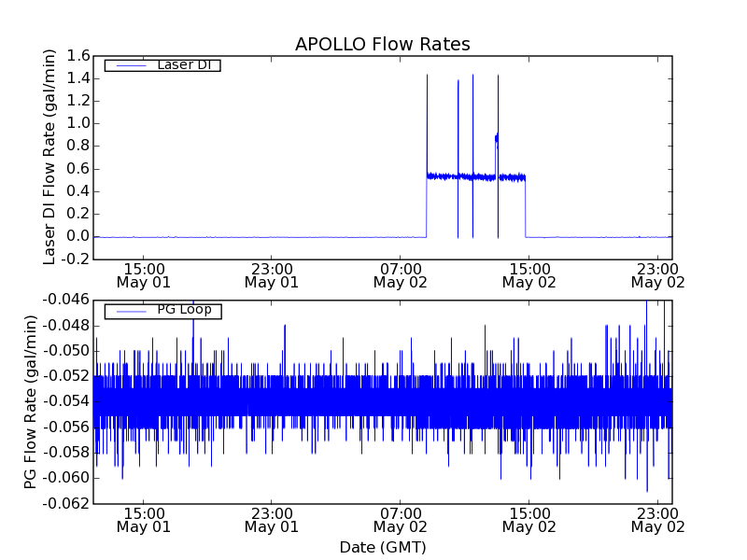Select the Laser DI legend label
Screen dimensions: 747x560
coord(184,65)
